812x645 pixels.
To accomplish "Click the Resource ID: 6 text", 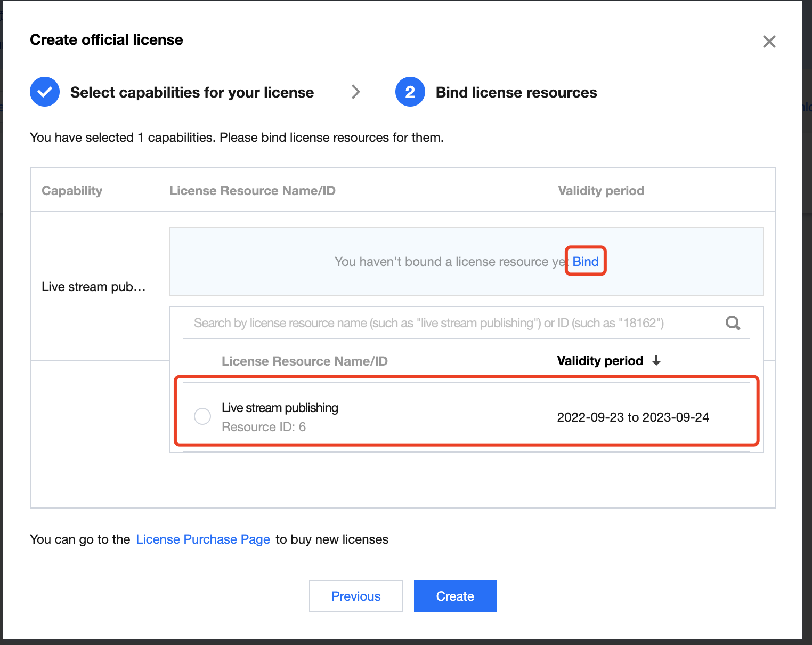I will [264, 427].
